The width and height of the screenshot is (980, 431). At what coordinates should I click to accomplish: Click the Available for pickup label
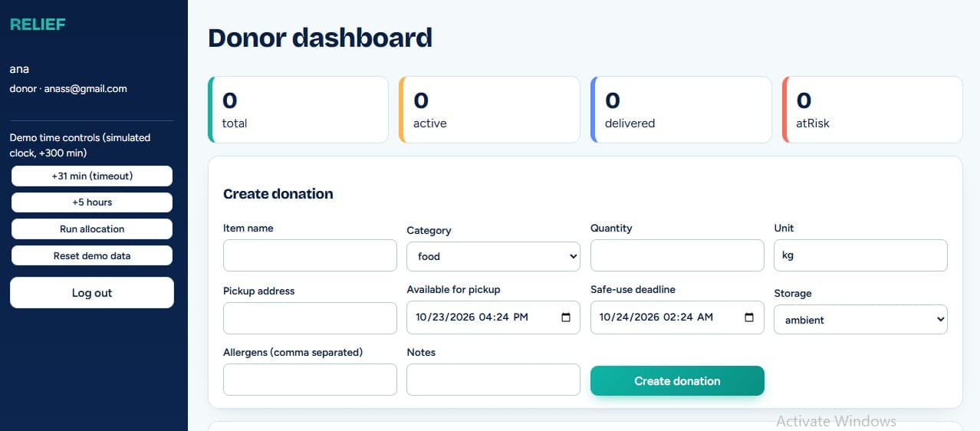point(453,289)
